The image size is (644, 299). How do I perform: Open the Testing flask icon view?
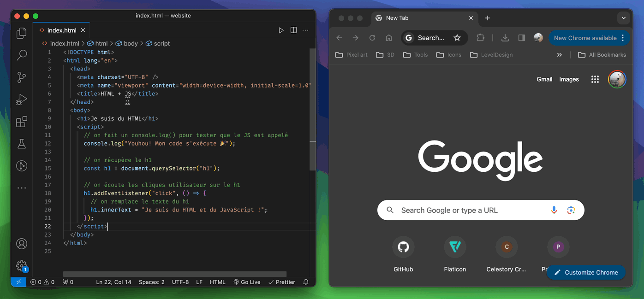pyautogui.click(x=22, y=144)
